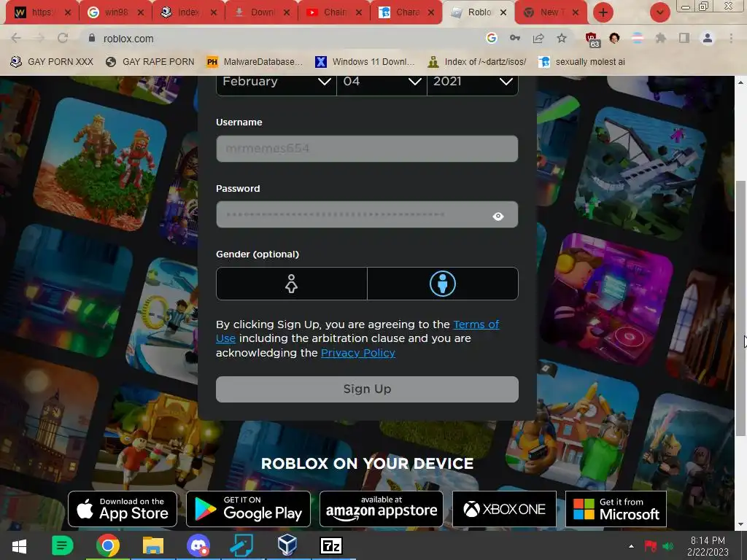Click the red flag tray icon
This screenshot has height=560, width=747.
650,546
